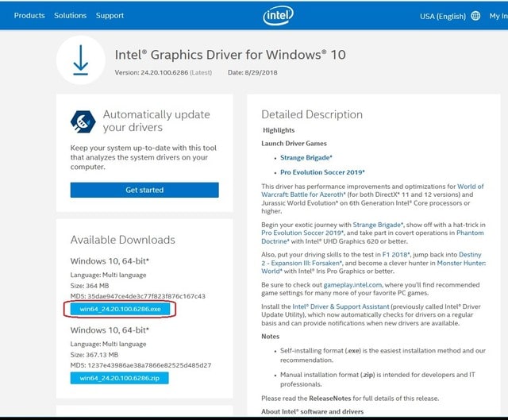Image resolution: width=508 pixels, height=420 pixels.
Task: Click the Detailed Description heading
Action: click(312, 114)
